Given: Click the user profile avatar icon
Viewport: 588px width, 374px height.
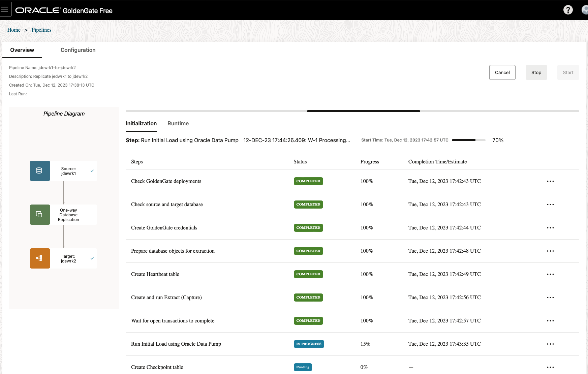Looking at the screenshot, I should [585, 10].
